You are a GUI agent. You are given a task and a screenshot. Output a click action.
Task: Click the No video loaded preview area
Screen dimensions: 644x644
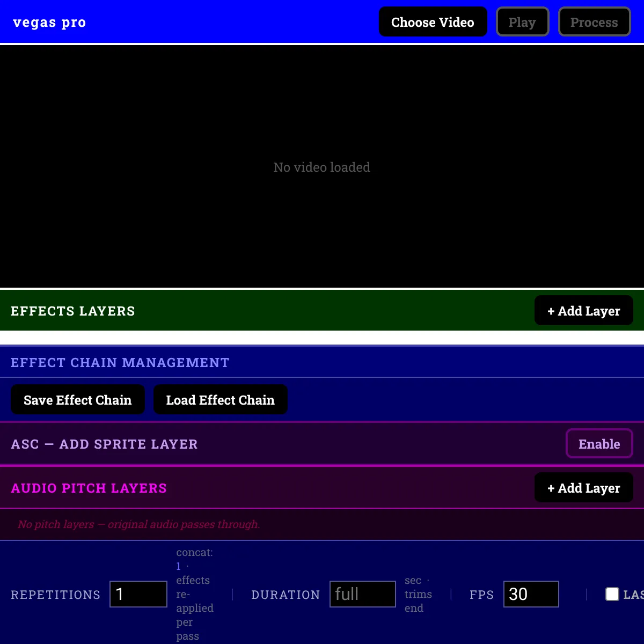pos(322,167)
